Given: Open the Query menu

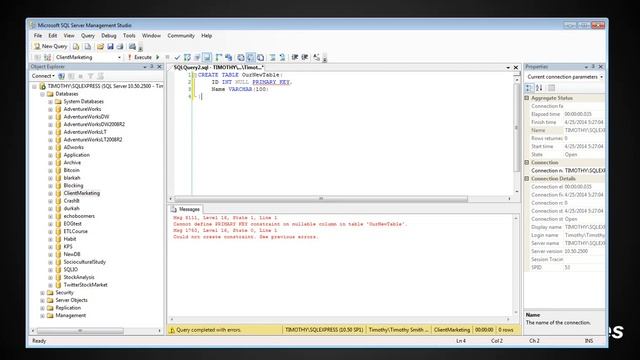Looking at the screenshot, I should 88,36.
